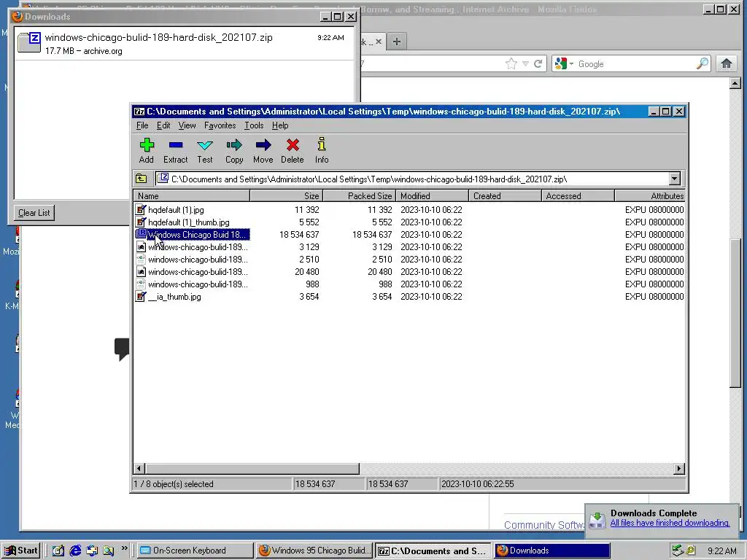This screenshot has width=747, height=560.
Task: Click the black speech bubble icon on page
Action: [122, 349]
